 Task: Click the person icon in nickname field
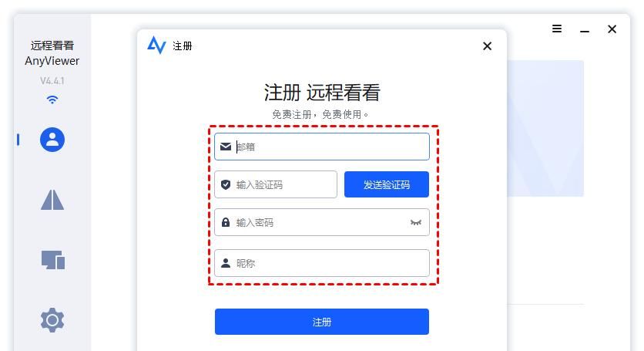coord(226,263)
